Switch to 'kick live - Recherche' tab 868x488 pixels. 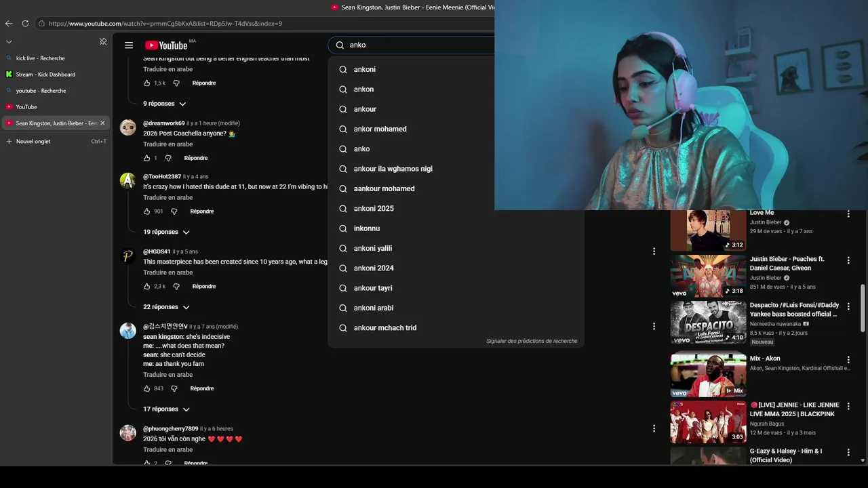[55, 58]
